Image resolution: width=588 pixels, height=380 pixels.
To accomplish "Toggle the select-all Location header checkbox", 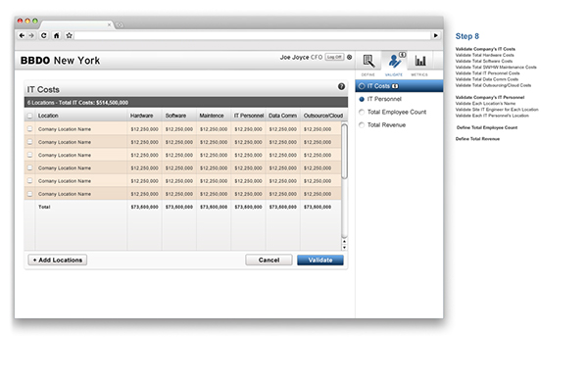I will click(x=30, y=116).
